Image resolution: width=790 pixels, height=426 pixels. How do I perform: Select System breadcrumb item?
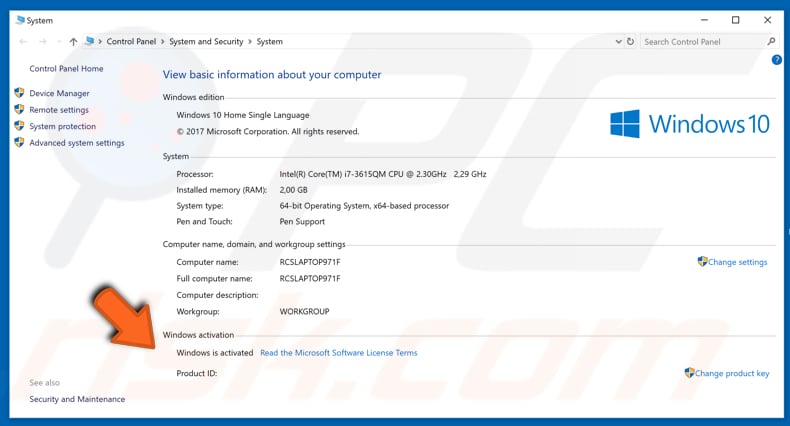pyautogui.click(x=270, y=42)
